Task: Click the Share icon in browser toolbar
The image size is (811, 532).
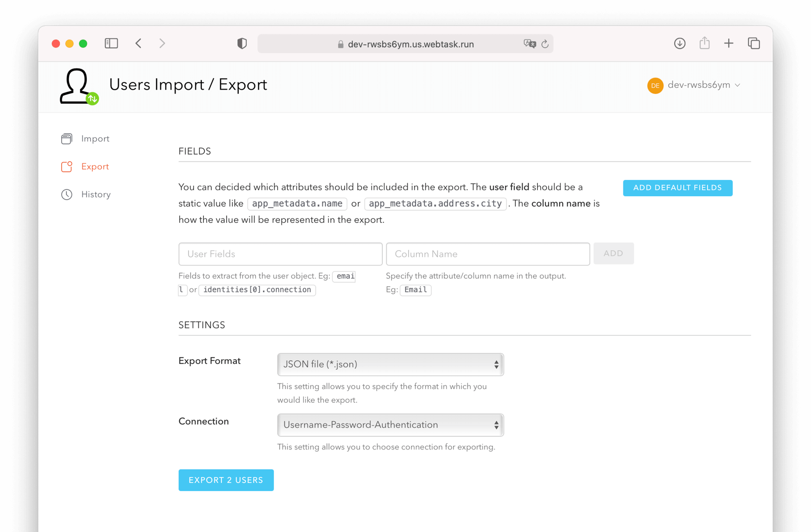Action: pos(704,43)
